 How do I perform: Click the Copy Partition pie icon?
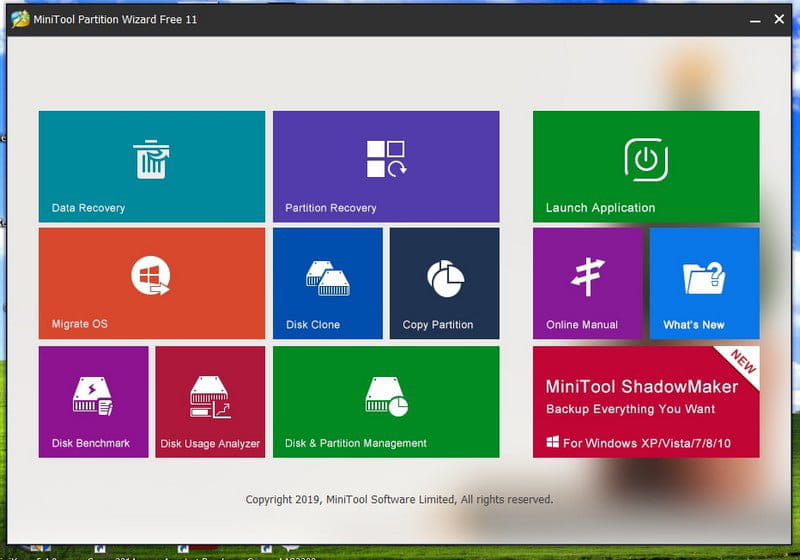click(x=445, y=278)
